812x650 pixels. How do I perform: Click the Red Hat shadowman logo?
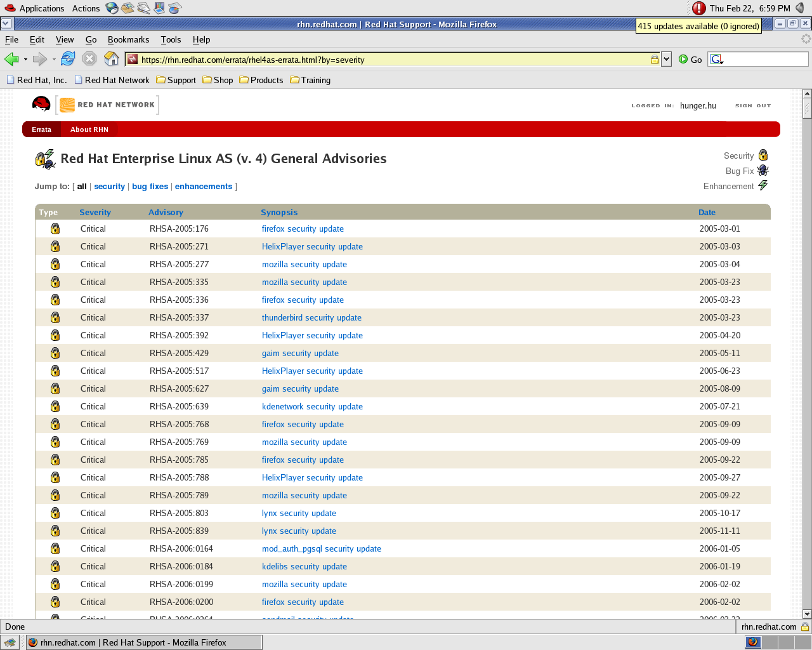point(41,104)
